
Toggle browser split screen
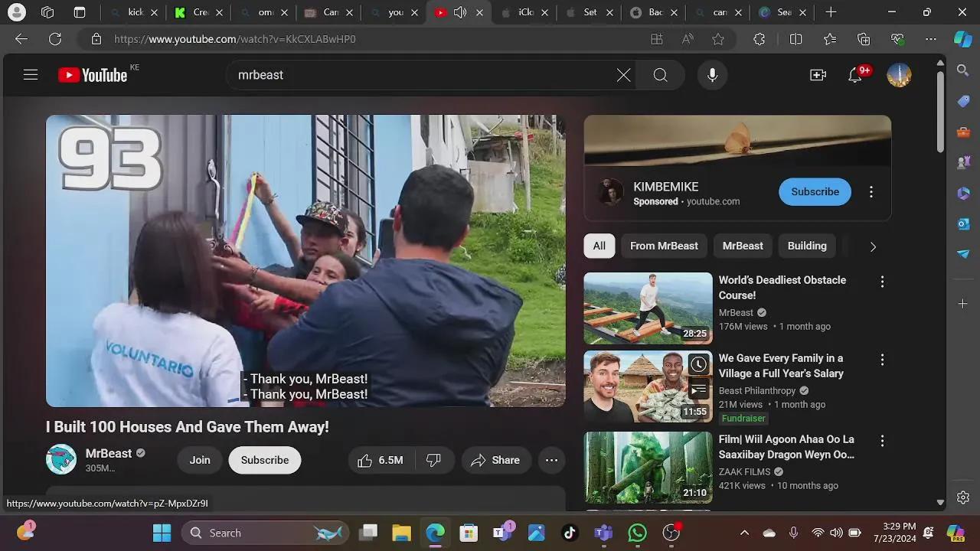tap(795, 39)
